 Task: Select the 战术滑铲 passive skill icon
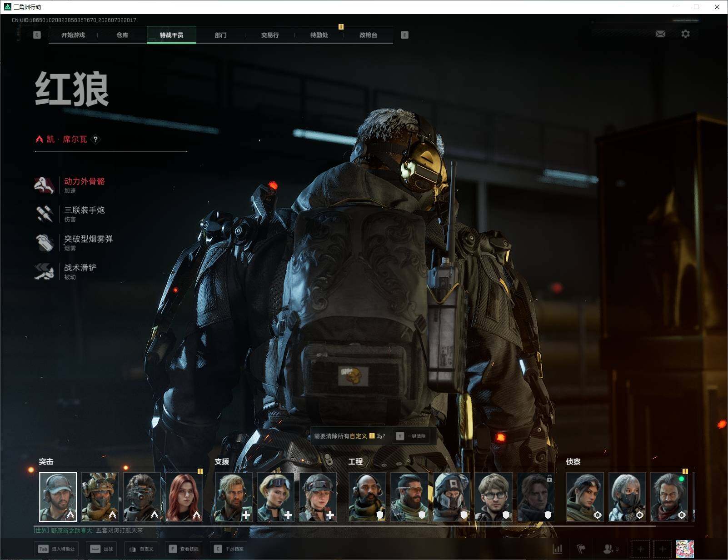(x=45, y=271)
